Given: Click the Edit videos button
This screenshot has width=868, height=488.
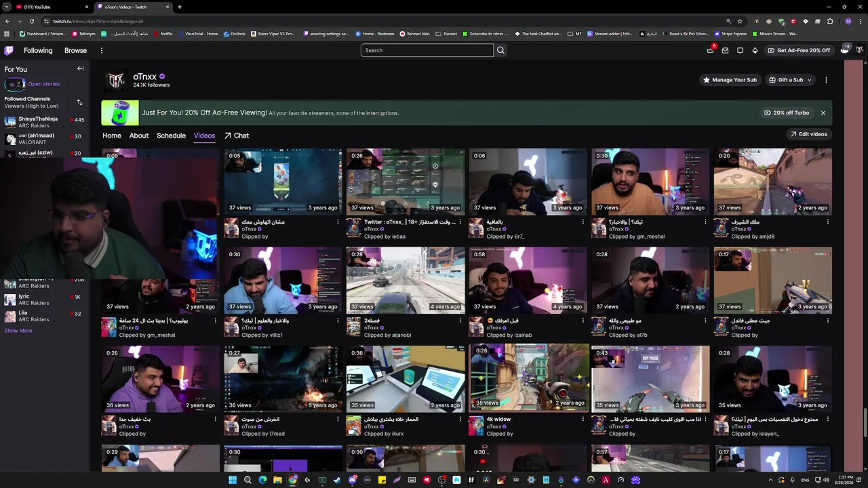Looking at the screenshot, I should [x=808, y=134].
